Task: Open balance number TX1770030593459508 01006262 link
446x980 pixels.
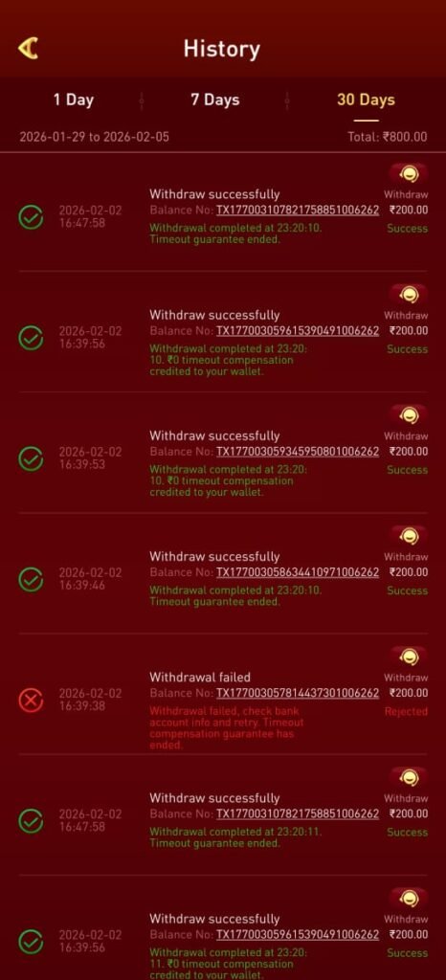Action: 298,452
